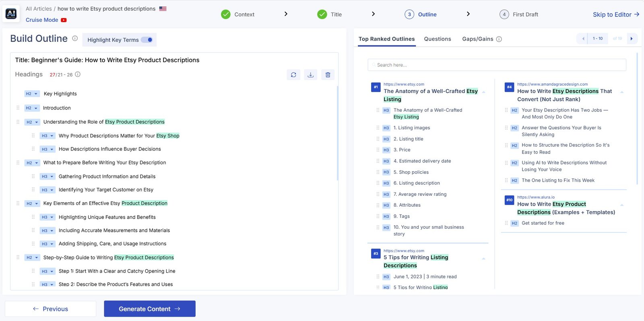The width and height of the screenshot is (644, 321).
Task: Open the amandagracedesign.com URL link
Action: [552, 84]
